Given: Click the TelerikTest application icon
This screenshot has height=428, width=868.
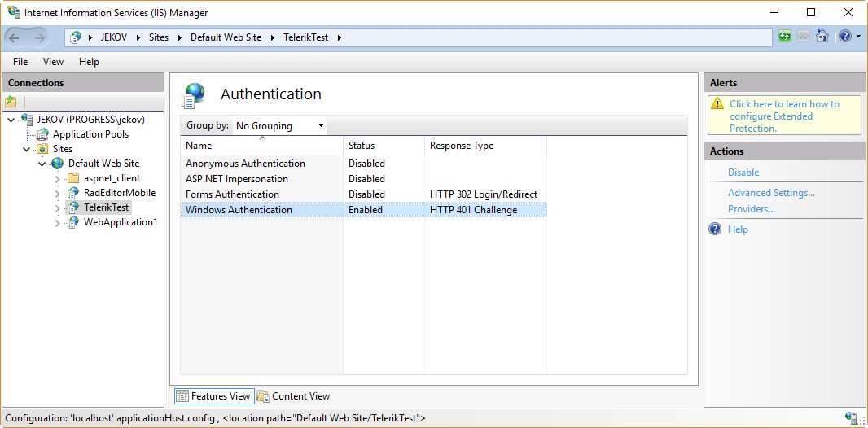Looking at the screenshot, I should click(x=73, y=208).
